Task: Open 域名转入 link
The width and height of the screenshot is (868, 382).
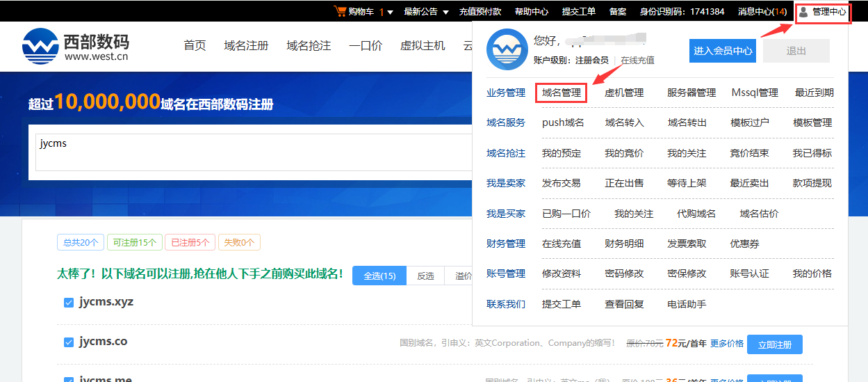Action: pos(624,122)
